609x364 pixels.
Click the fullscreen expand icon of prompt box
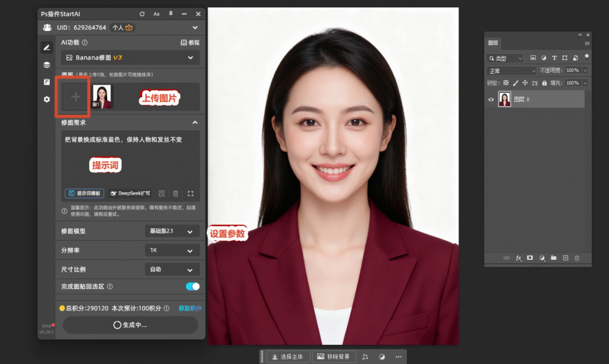pyautogui.click(x=191, y=193)
